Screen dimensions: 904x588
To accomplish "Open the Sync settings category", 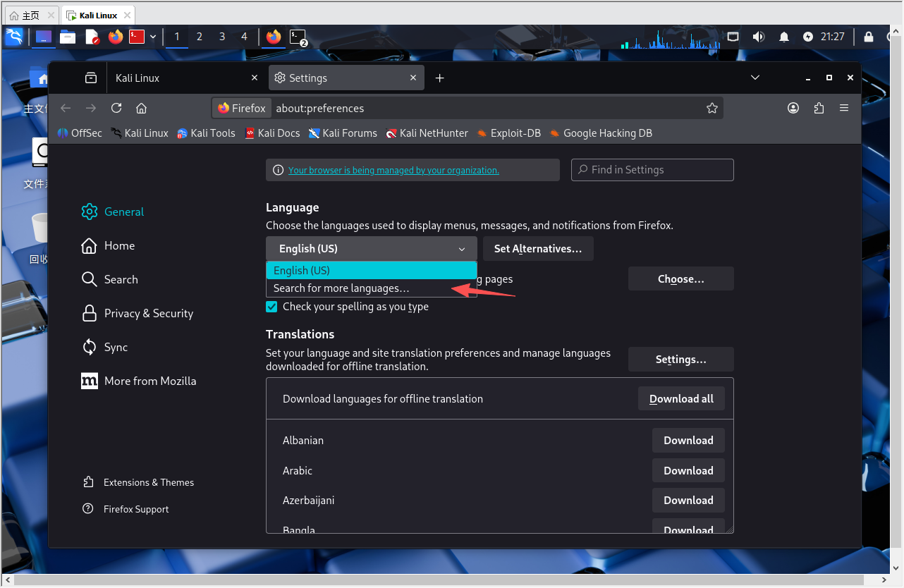I will (x=105, y=347).
